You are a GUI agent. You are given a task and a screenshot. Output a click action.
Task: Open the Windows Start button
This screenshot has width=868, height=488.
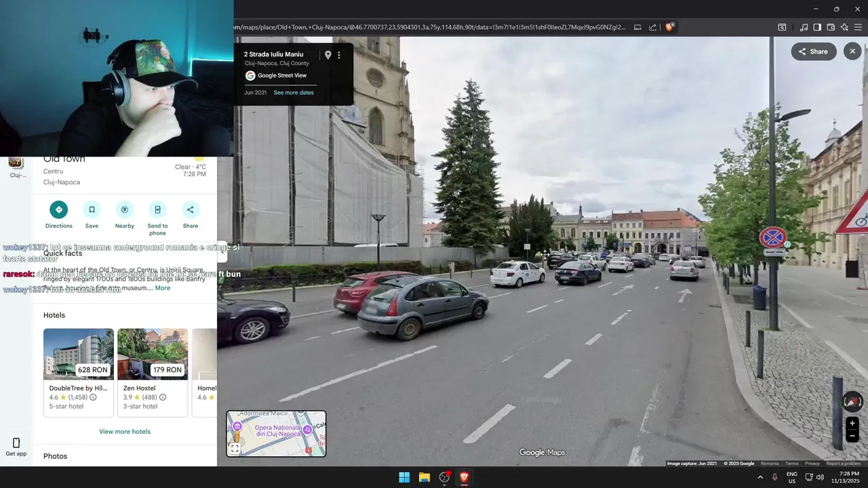pos(404,477)
